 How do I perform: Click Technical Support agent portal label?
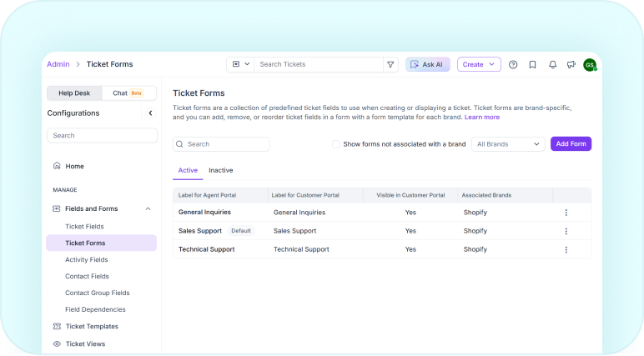207,249
